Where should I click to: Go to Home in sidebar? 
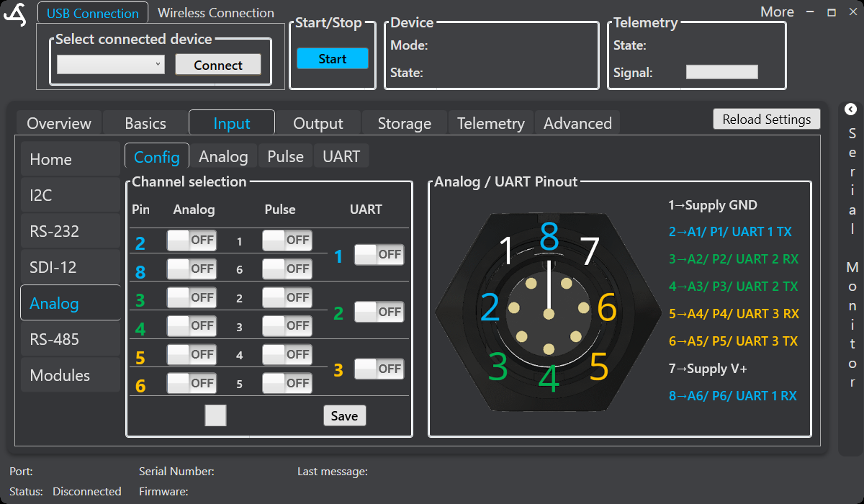click(x=71, y=159)
